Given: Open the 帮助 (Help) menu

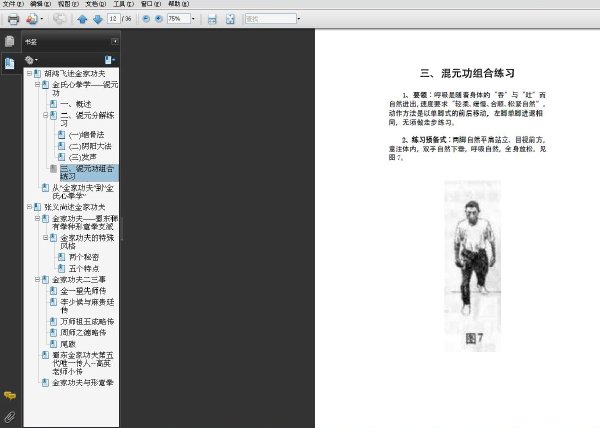Looking at the screenshot, I should [178, 4].
